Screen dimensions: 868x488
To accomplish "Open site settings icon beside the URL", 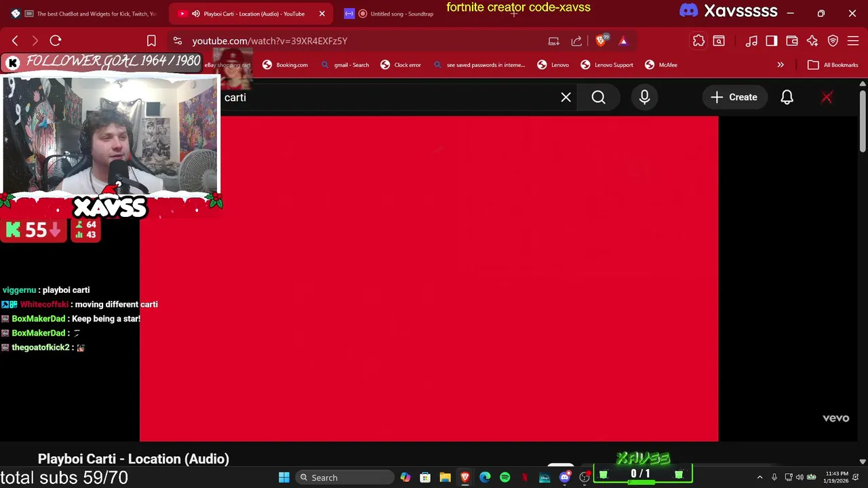I will 178,41.
